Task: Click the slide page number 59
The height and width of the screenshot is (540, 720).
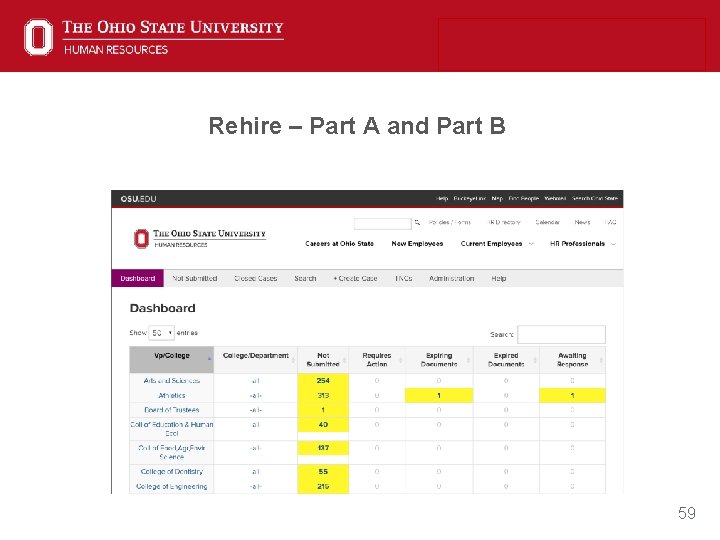Action: (687, 513)
